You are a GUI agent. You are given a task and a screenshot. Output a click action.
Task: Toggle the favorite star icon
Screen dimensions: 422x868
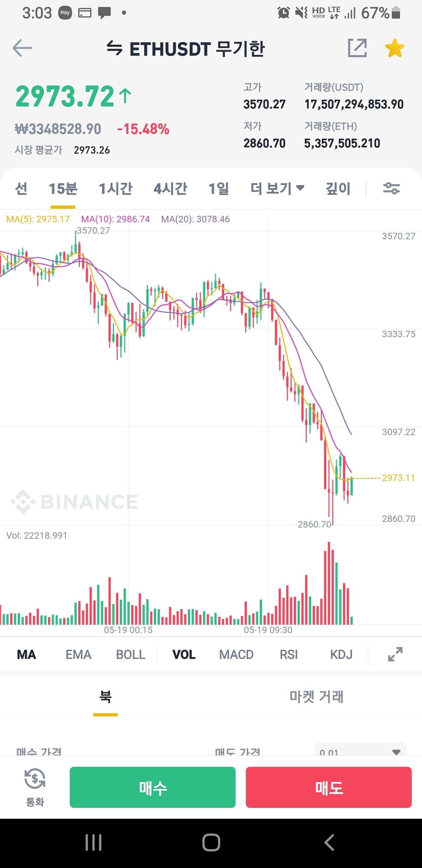394,48
